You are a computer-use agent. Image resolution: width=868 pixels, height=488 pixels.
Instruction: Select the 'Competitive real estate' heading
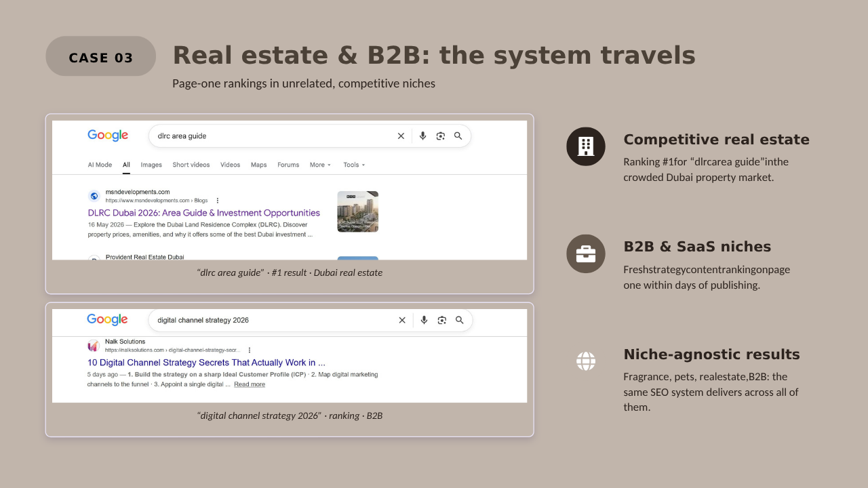pos(716,140)
